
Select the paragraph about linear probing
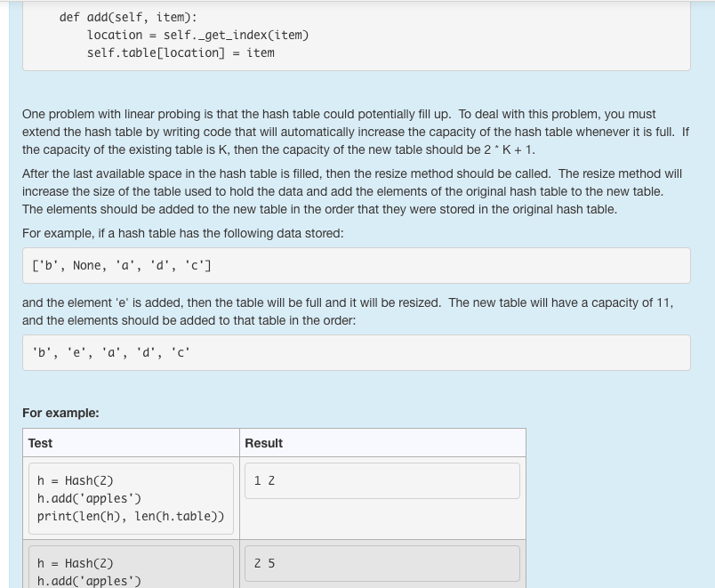pyautogui.click(x=356, y=132)
